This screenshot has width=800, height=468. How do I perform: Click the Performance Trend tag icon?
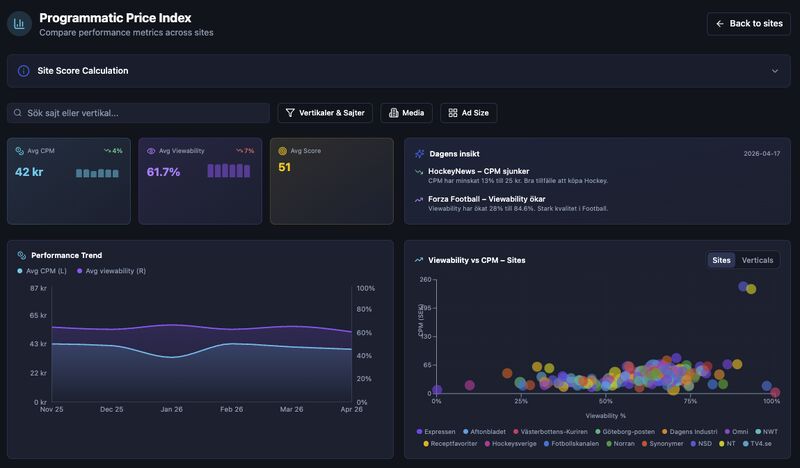click(x=21, y=255)
